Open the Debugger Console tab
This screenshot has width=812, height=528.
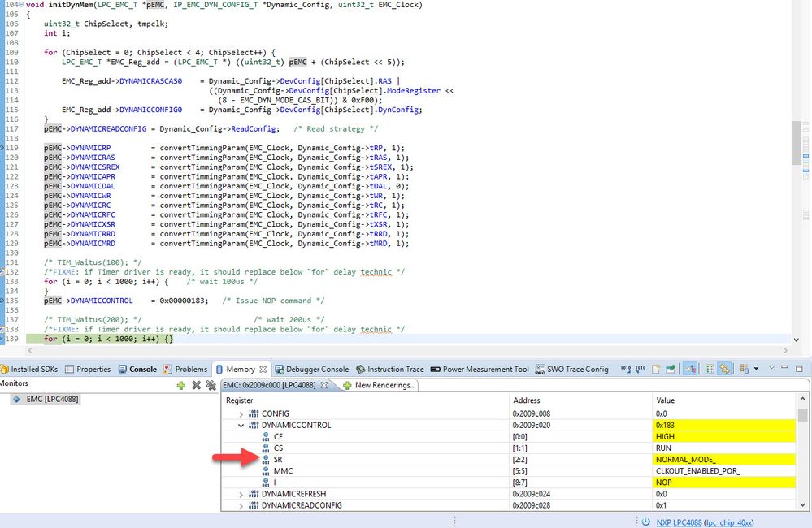312,369
